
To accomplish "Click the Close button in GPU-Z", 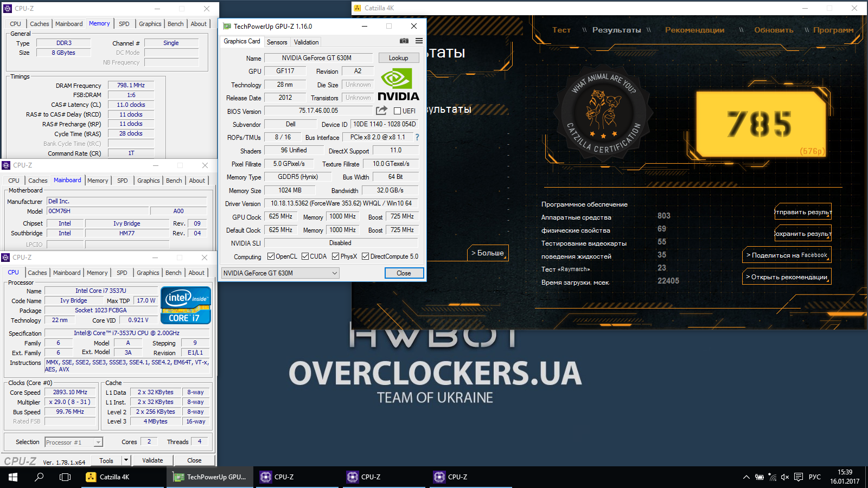I will point(404,273).
